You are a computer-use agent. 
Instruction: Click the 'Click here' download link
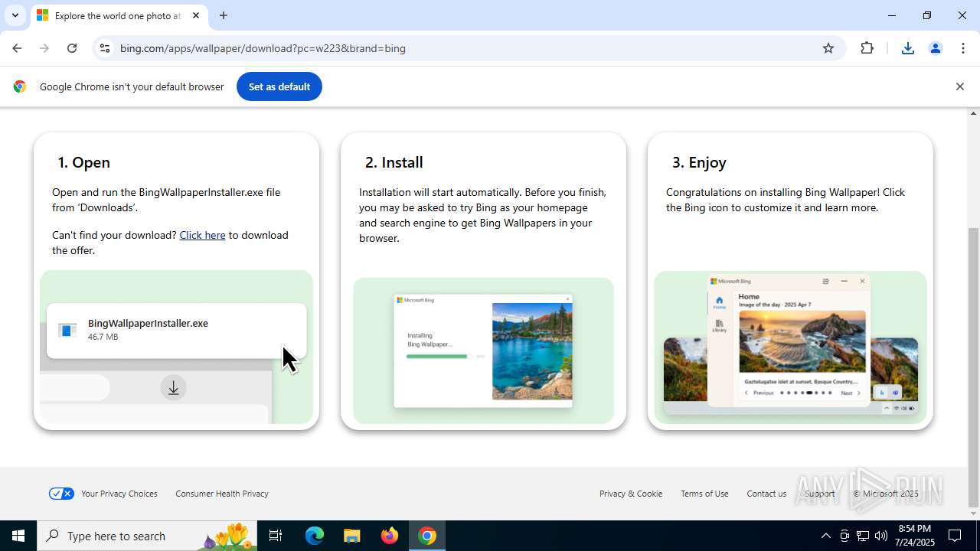(202, 235)
